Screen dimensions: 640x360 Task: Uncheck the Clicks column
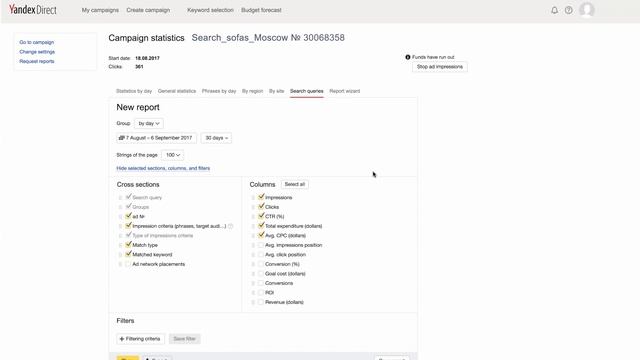click(x=261, y=207)
